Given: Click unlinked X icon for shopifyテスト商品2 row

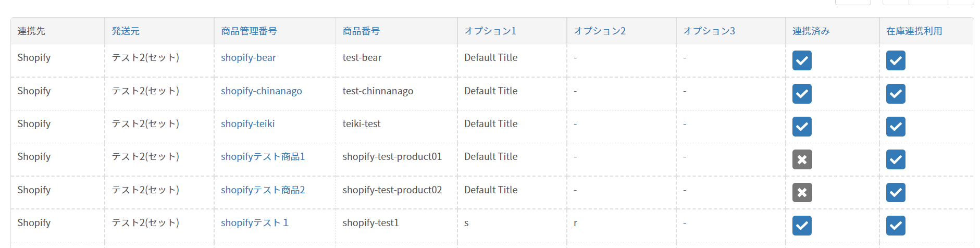Looking at the screenshot, I should point(802,193).
